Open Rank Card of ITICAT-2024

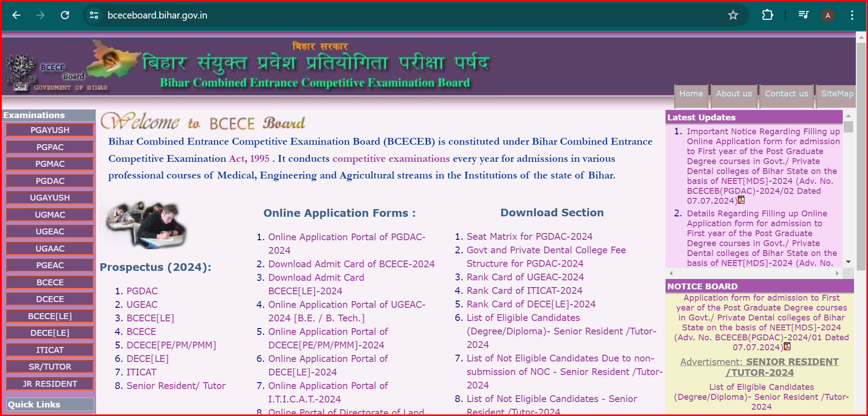[x=524, y=291]
